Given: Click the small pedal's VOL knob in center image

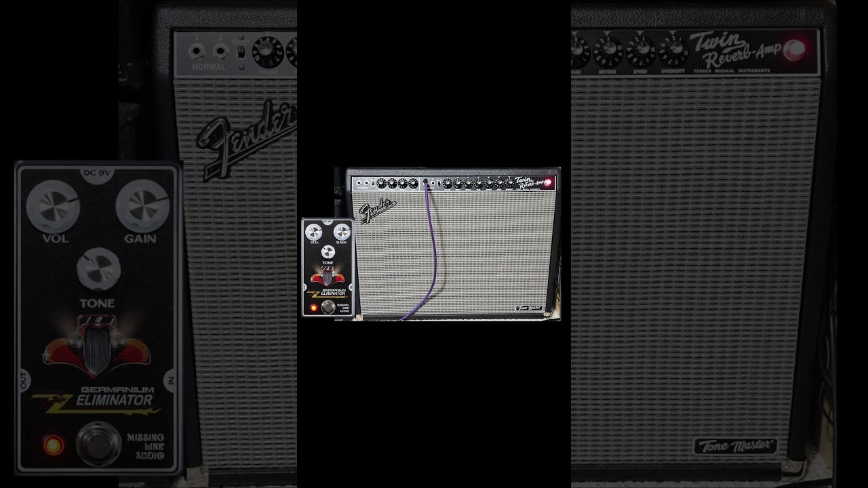Looking at the screenshot, I should [313, 232].
